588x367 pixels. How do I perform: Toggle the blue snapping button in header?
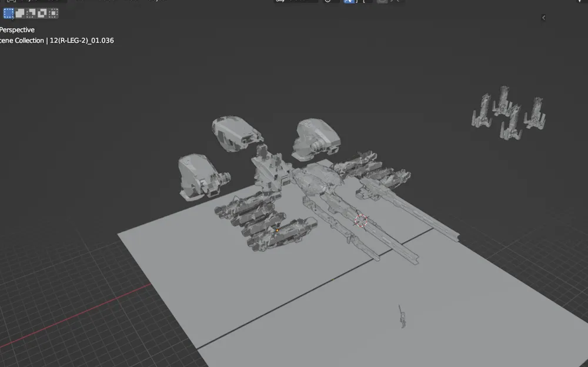348,2
